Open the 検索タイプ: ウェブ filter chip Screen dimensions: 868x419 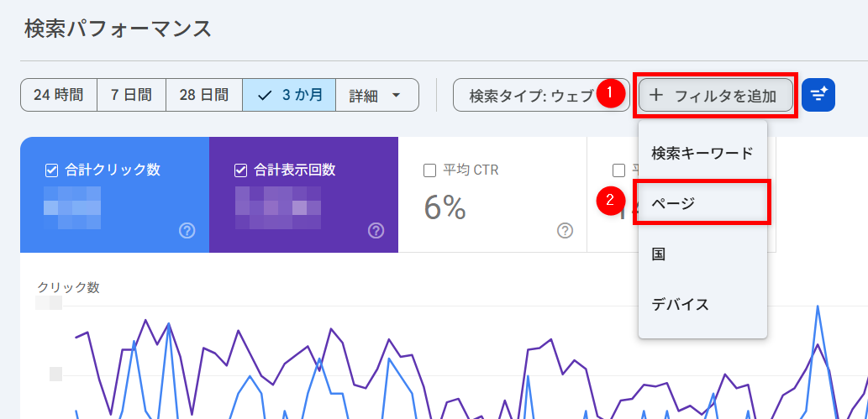pos(529,95)
